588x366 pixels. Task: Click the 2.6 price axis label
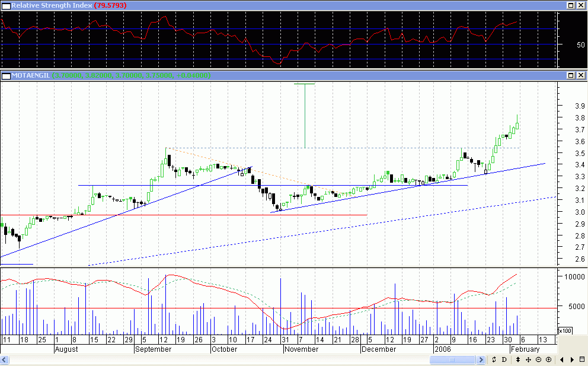point(580,259)
